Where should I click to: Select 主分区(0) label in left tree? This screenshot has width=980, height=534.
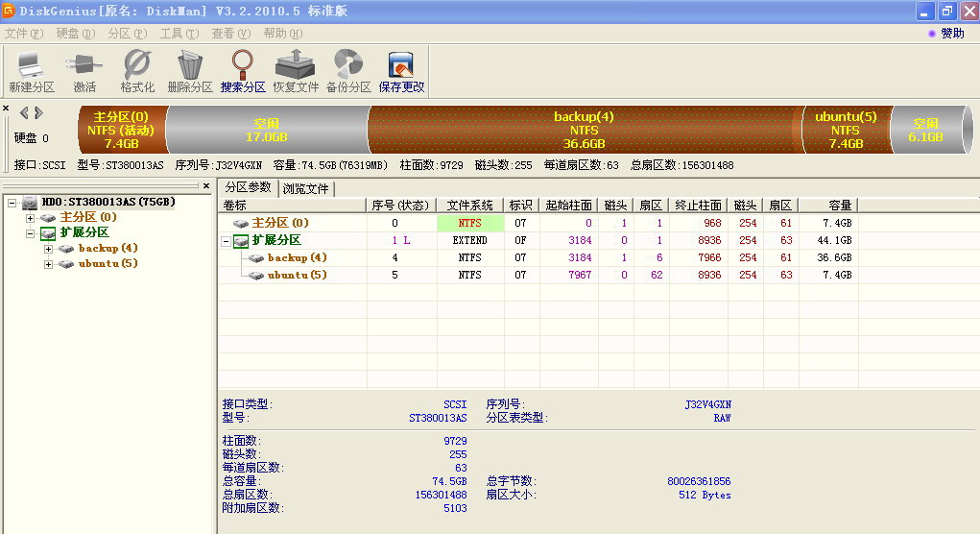pyautogui.click(x=88, y=218)
